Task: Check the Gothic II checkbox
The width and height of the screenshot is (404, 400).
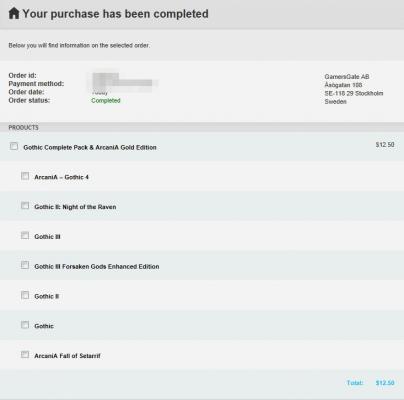Action: coord(25,295)
